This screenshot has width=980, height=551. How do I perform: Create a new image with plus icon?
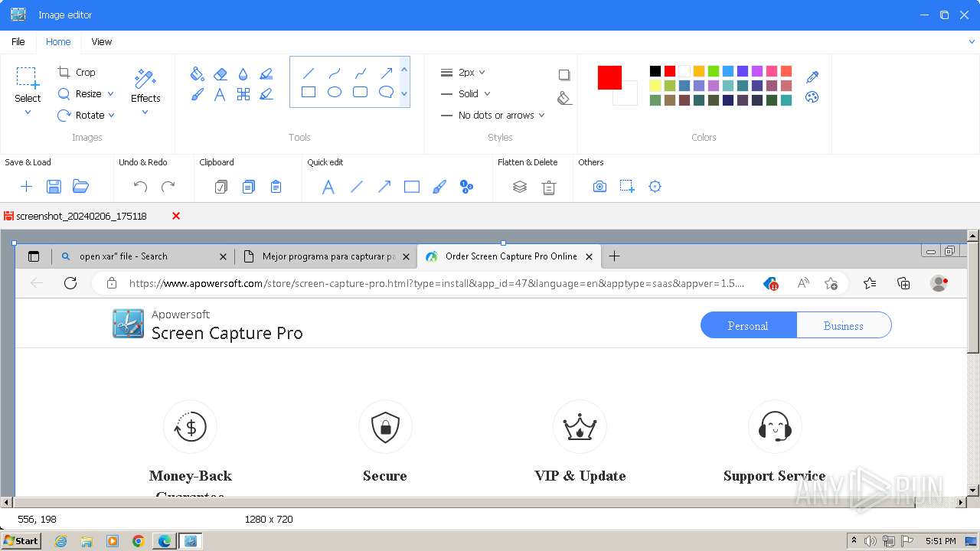[26, 187]
